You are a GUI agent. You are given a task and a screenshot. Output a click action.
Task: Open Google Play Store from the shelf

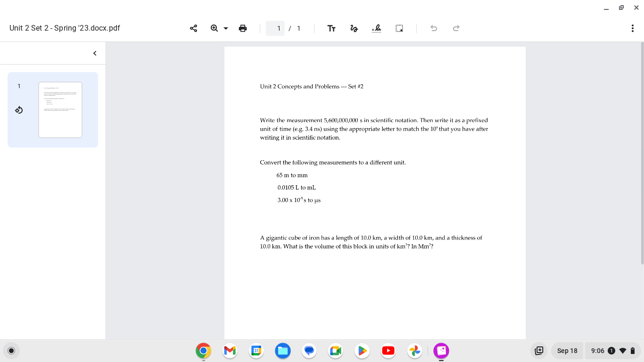click(x=362, y=351)
